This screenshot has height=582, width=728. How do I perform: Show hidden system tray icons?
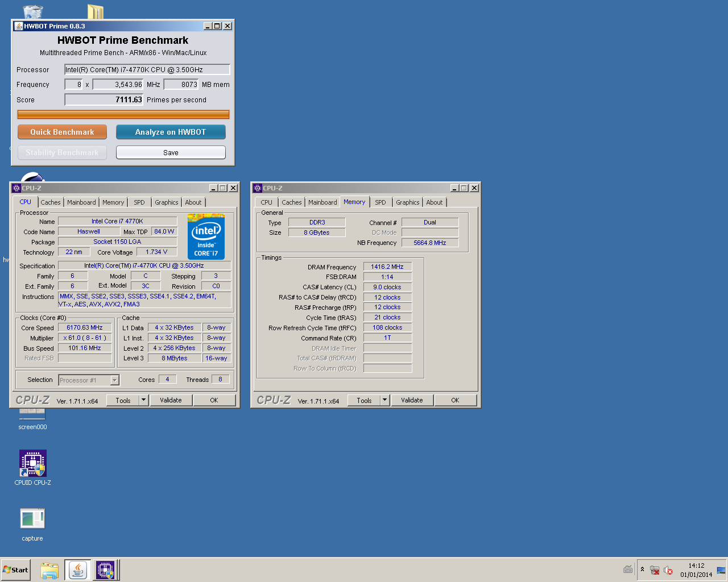(x=643, y=569)
